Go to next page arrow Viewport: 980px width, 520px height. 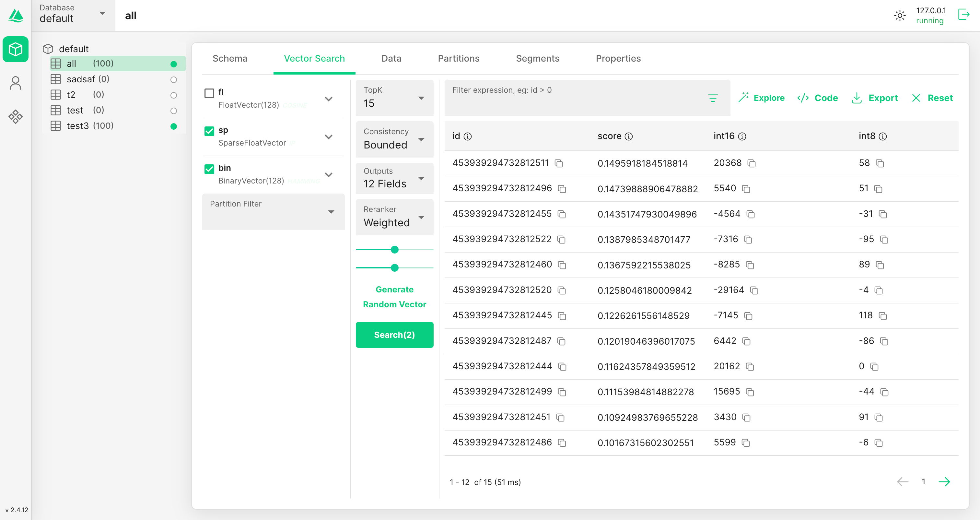coord(944,482)
